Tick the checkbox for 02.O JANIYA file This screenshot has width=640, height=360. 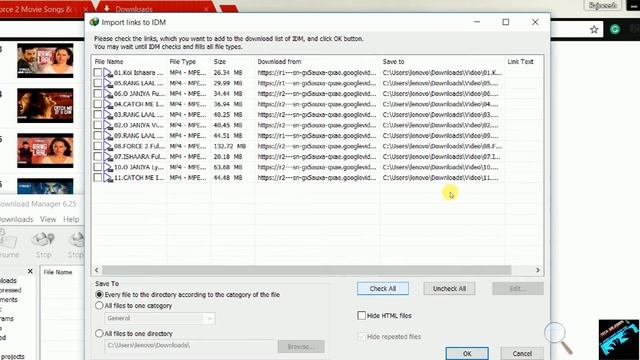(98, 125)
